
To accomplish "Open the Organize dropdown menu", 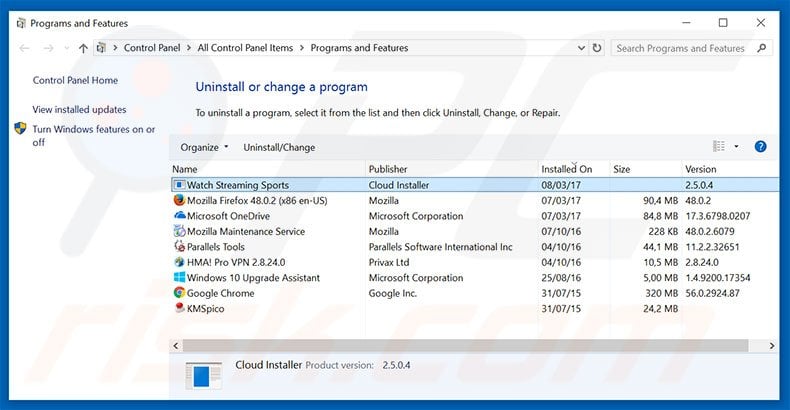I will click(x=204, y=147).
